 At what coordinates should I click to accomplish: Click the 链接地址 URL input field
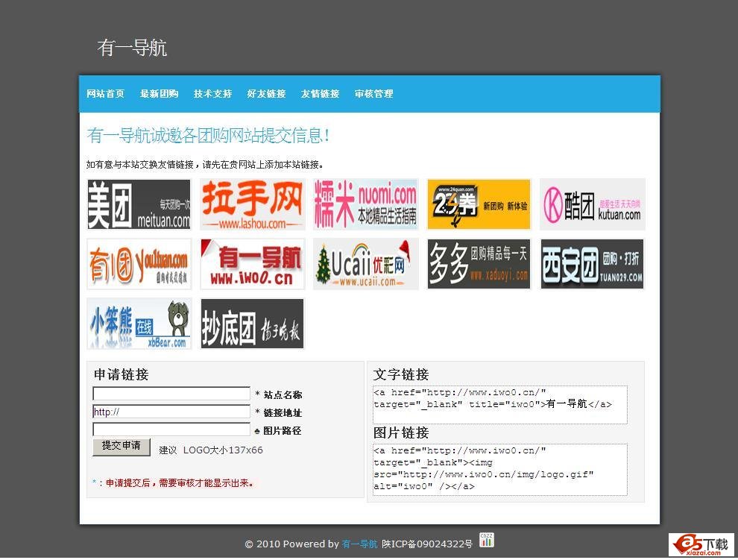point(171,412)
